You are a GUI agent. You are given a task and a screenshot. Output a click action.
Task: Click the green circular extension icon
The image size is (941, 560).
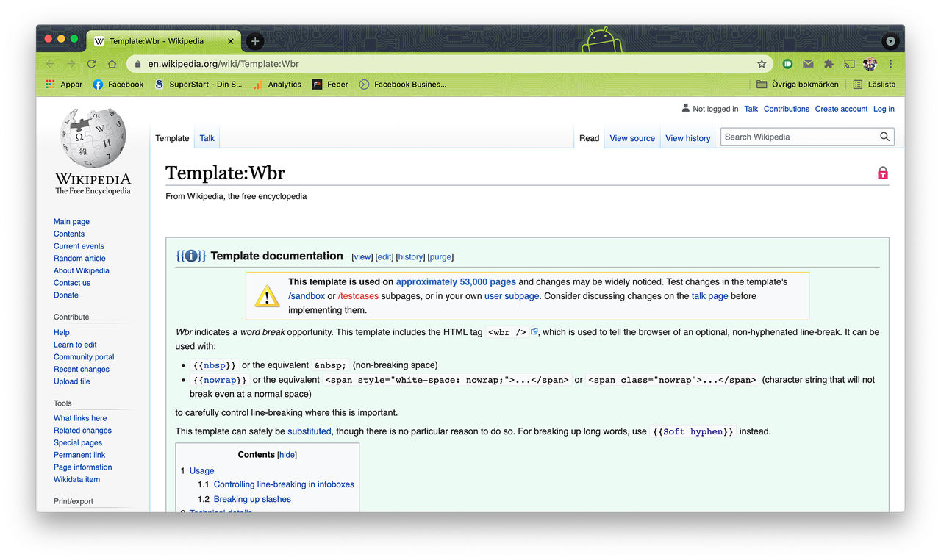coord(787,64)
